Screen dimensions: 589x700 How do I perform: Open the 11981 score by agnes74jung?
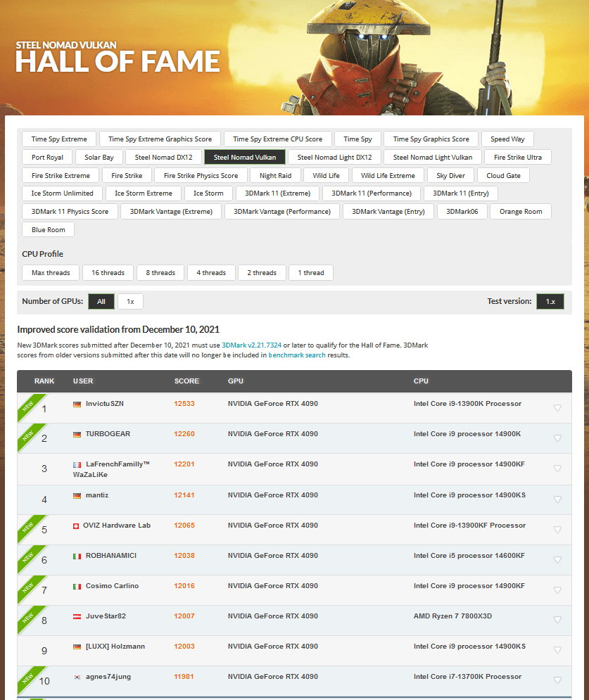pos(184,677)
